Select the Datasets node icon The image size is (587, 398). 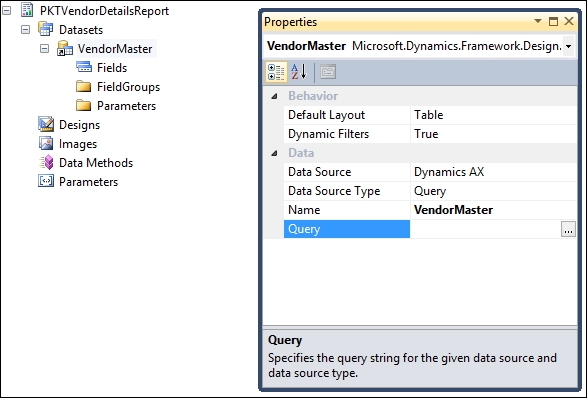[x=46, y=29]
